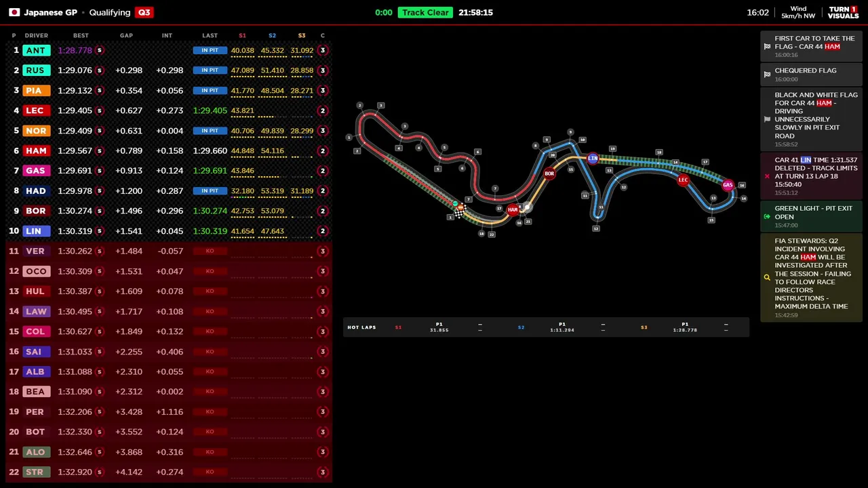Click the HOT LAPS label
Viewport: 868px width, 488px height.
tap(361, 327)
